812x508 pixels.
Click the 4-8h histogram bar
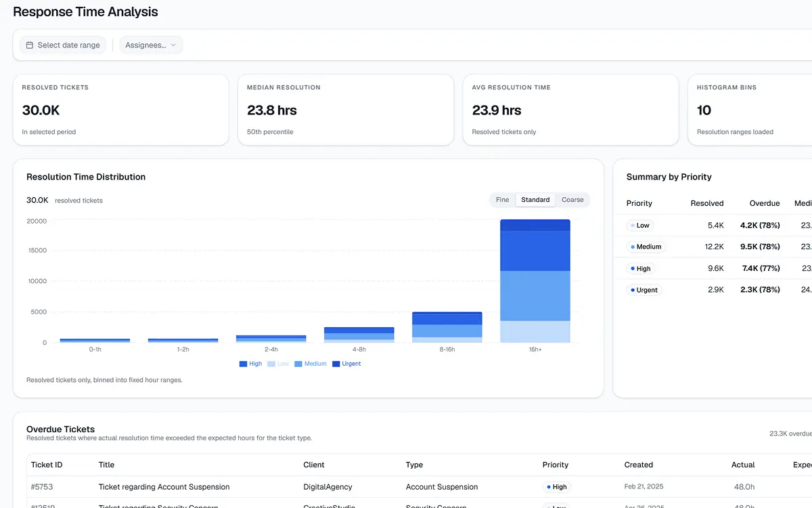coord(359,335)
